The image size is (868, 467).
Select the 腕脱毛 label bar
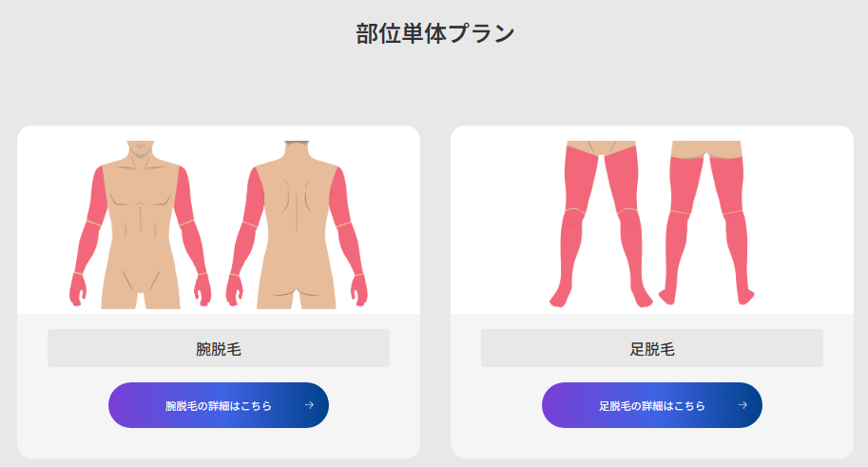tap(219, 348)
